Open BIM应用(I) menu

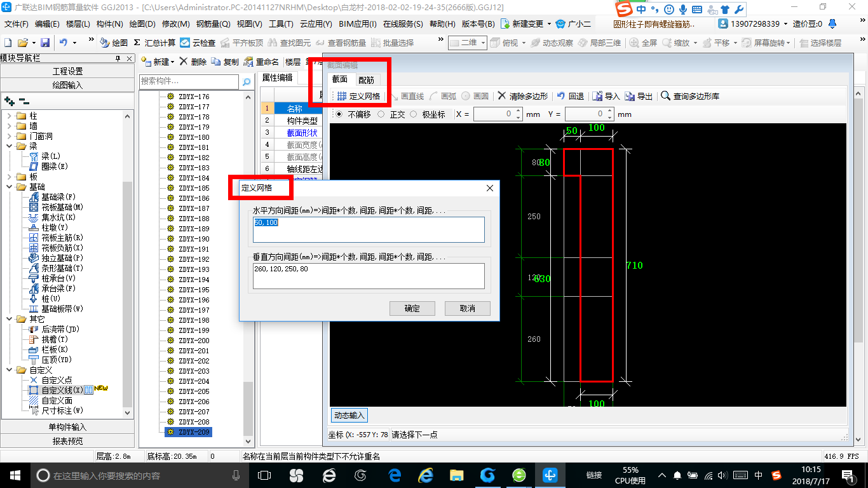[x=358, y=24]
